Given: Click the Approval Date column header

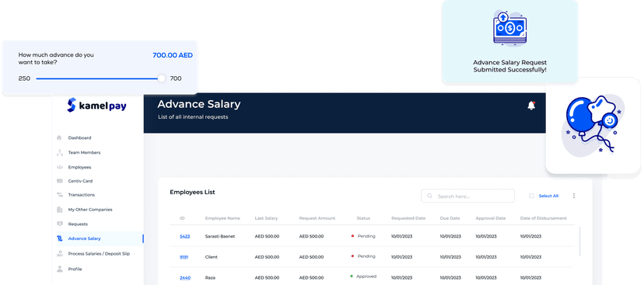Looking at the screenshot, I should (491, 218).
